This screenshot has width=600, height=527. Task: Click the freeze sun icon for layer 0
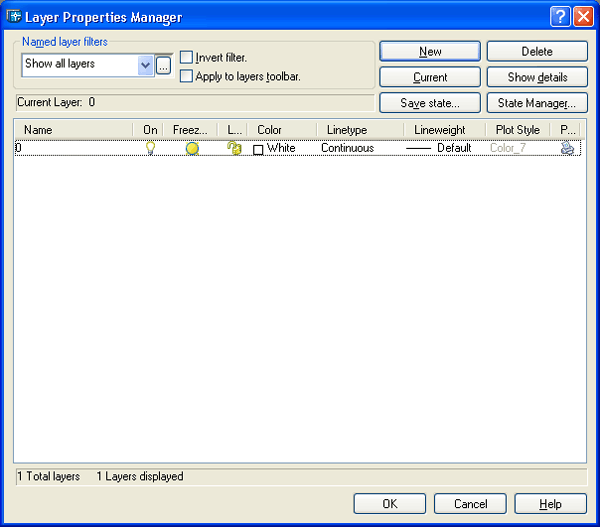click(x=191, y=148)
